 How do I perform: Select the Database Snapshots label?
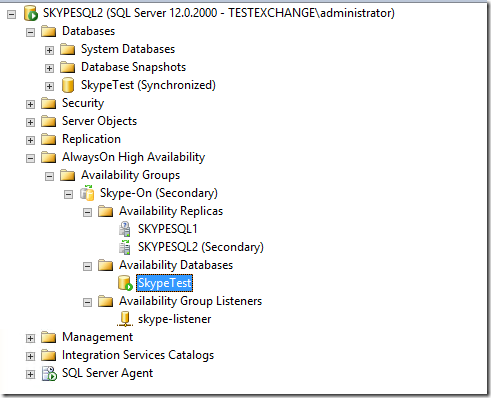click(x=134, y=67)
